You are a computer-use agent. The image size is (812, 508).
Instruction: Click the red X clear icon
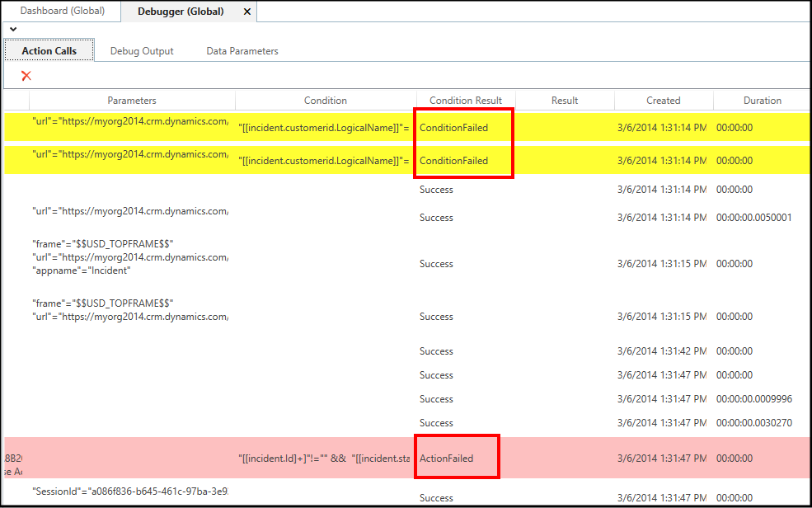[x=26, y=76]
